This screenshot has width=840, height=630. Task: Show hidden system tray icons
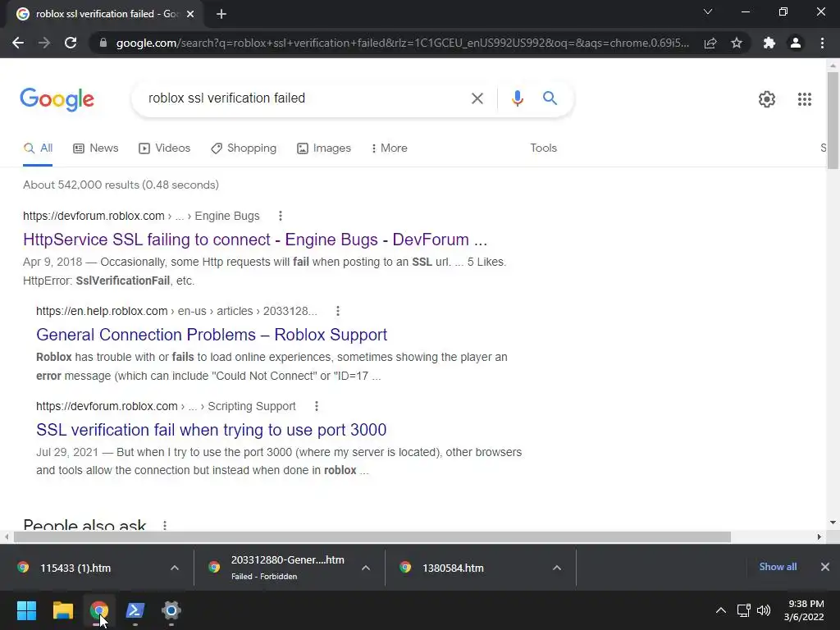point(721,610)
